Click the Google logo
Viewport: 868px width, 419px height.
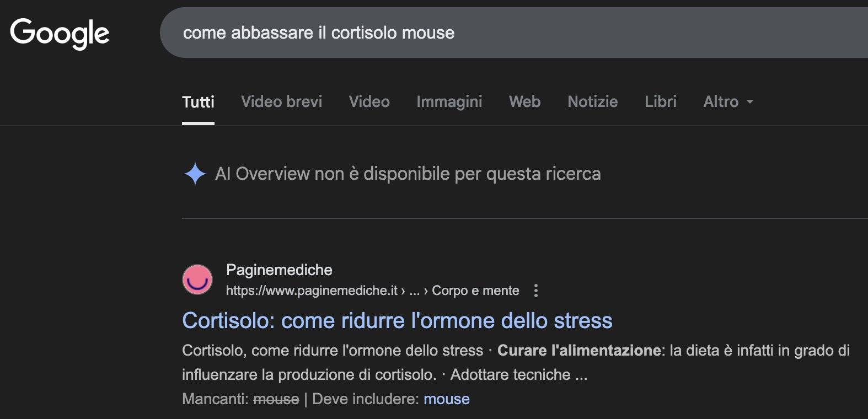click(x=60, y=33)
